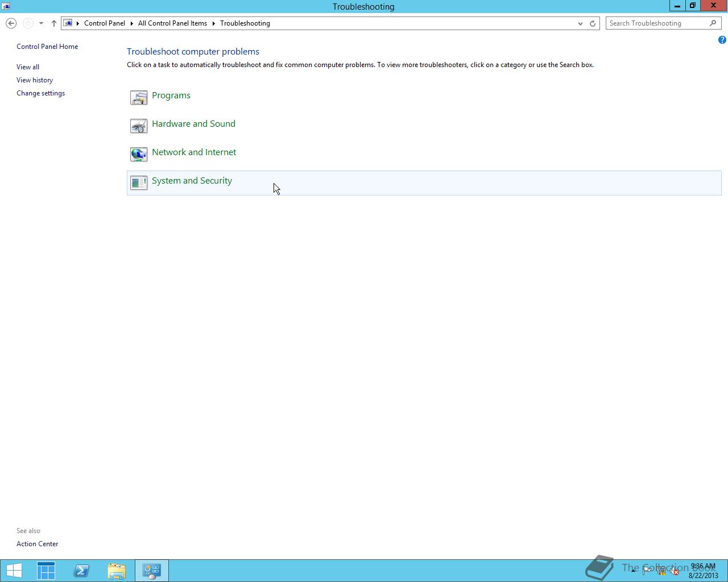728x582 pixels.
Task: Click the System and Security category icon
Action: point(138,182)
